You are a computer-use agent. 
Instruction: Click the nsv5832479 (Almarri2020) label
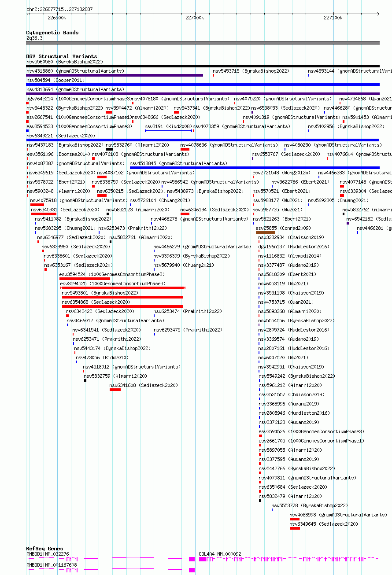(290, 497)
